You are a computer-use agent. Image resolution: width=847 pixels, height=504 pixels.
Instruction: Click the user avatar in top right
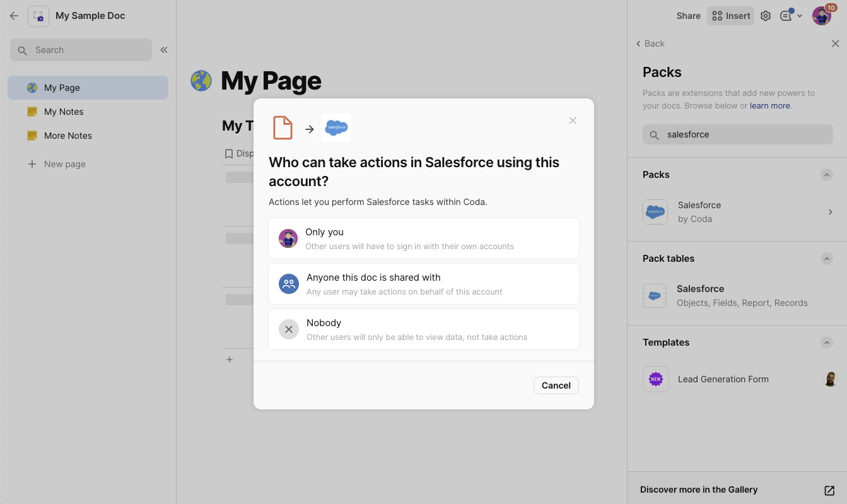point(821,16)
